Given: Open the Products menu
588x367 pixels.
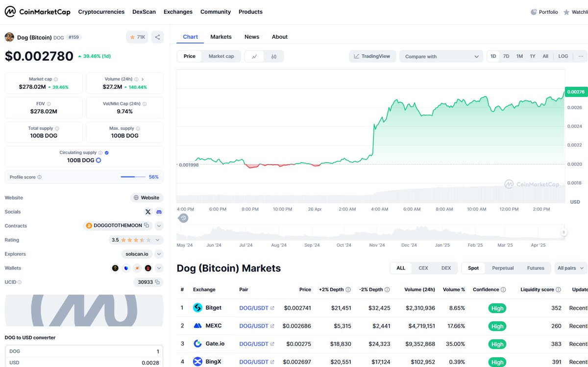Looking at the screenshot, I should [250, 12].
